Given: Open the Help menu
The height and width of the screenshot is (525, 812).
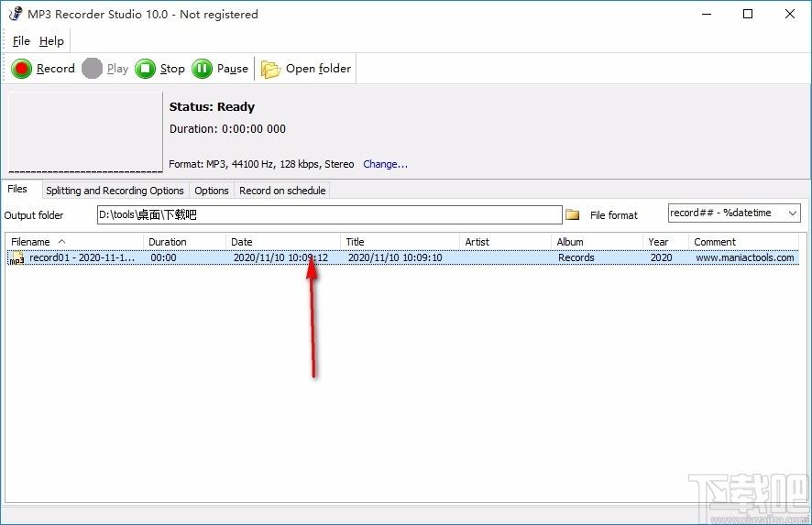Looking at the screenshot, I should [x=51, y=41].
